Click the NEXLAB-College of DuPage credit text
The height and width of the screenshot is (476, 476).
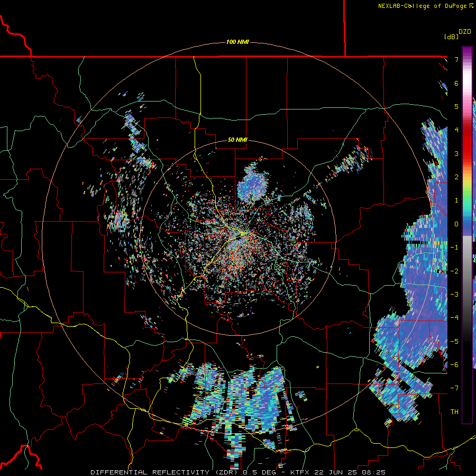[422, 6]
